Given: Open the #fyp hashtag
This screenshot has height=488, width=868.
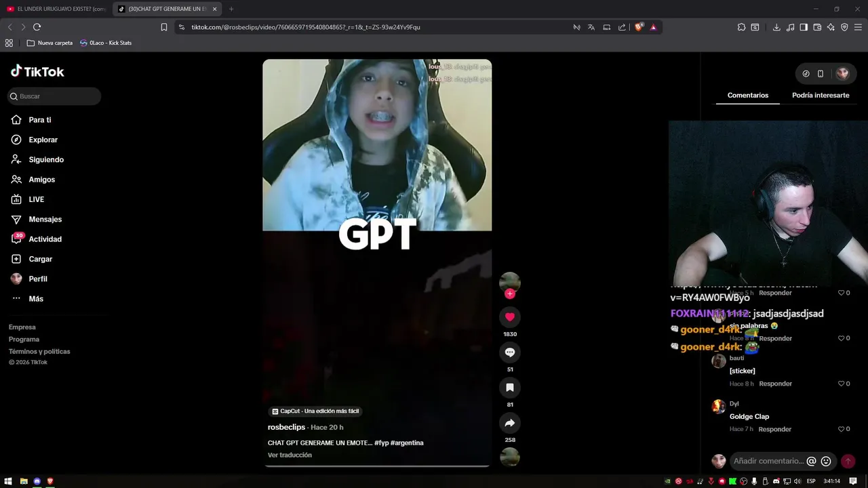Looking at the screenshot, I should pyautogui.click(x=381, y=443).
